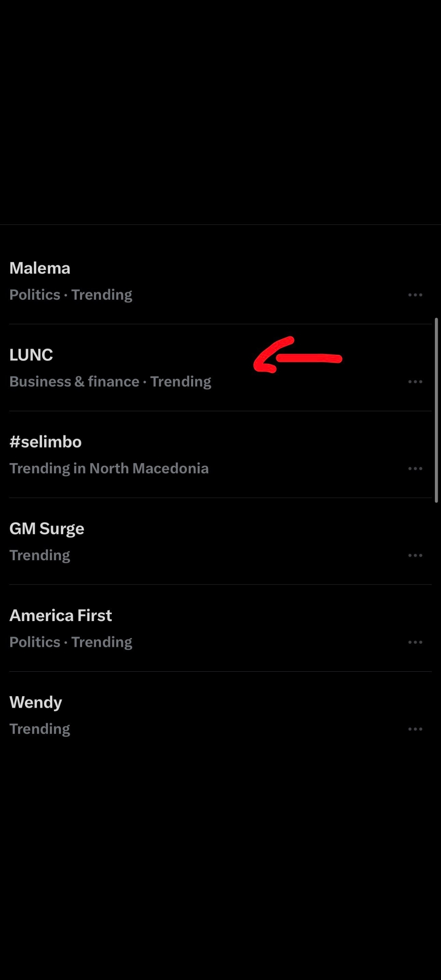The image size is (441, 980).
Task: Click the vertical scrollbar thumb
Action: click(x=437, y=410)
